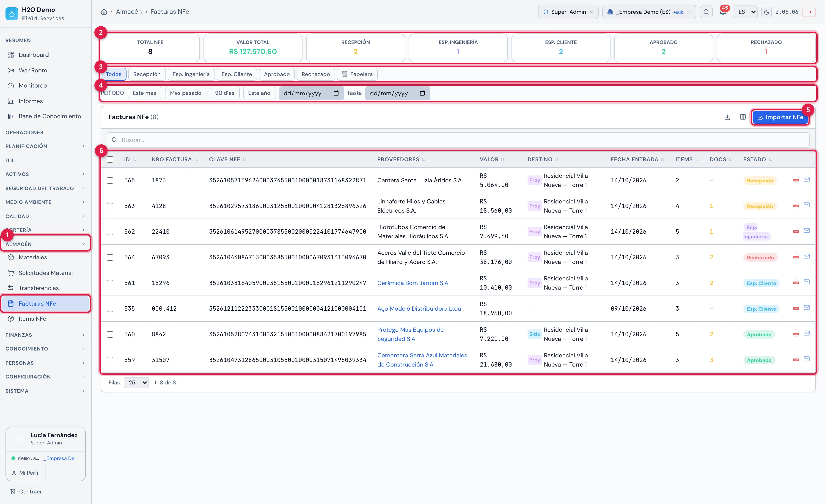The image size is (825, 504).
Task: Click the Importar NFe button
Action: (780, 117)
